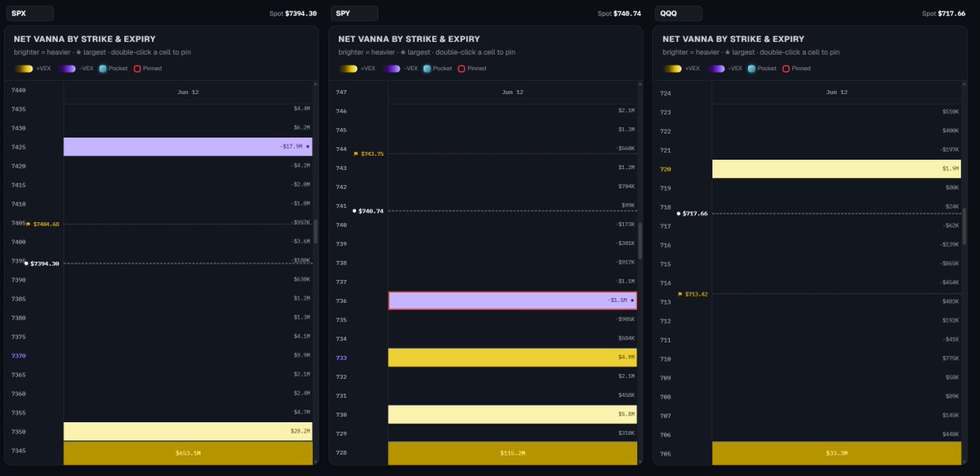Click the $9.9M value at SPX strike 7370

click(x=301, y=355)
